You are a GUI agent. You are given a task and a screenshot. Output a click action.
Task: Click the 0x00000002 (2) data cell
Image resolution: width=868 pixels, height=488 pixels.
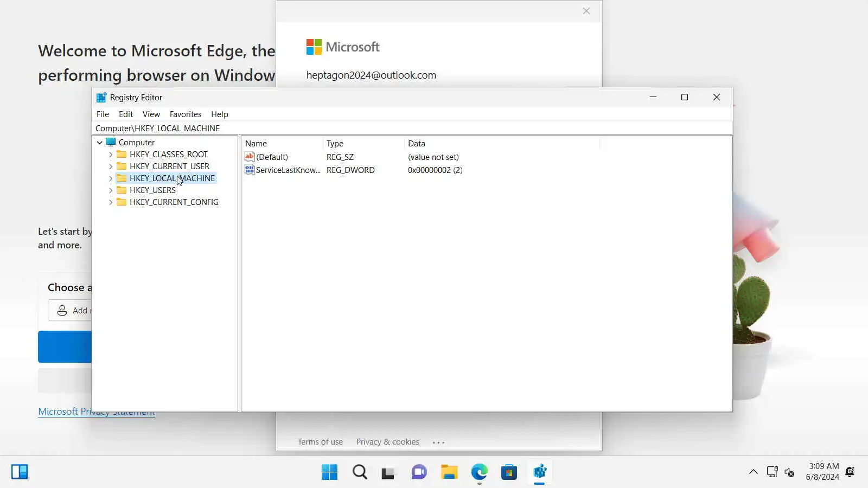click(x=435, y=170)
